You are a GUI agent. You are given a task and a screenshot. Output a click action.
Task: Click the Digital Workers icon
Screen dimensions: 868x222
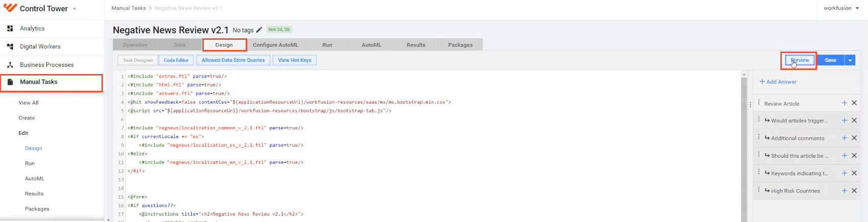click(x=10, y=46)
